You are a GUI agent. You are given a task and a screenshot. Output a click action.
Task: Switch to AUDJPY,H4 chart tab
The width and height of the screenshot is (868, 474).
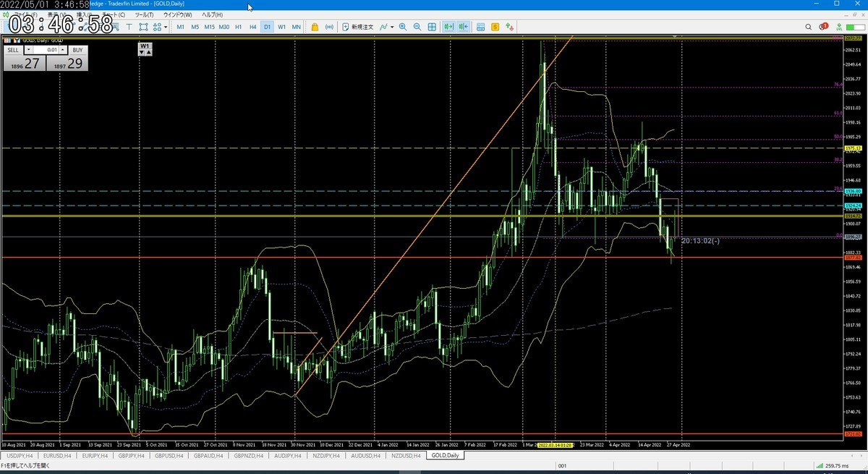[289, 455]
